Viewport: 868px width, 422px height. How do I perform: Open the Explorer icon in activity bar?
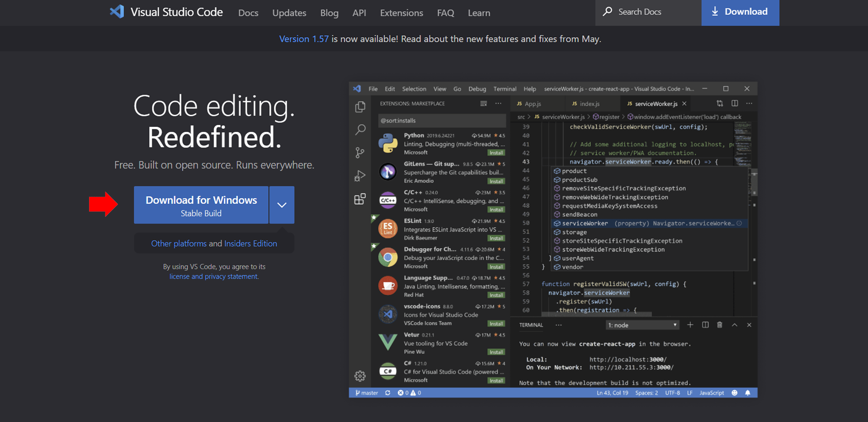pos(360,107)
